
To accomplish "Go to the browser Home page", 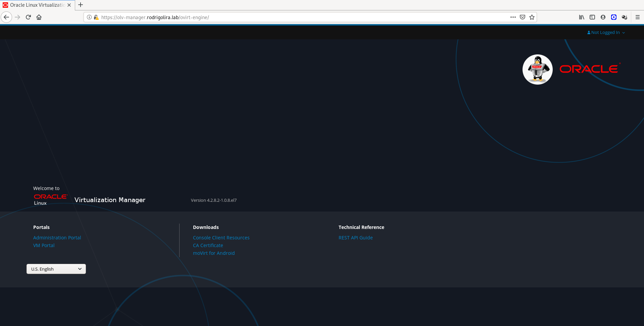I will tap(39, 17).
